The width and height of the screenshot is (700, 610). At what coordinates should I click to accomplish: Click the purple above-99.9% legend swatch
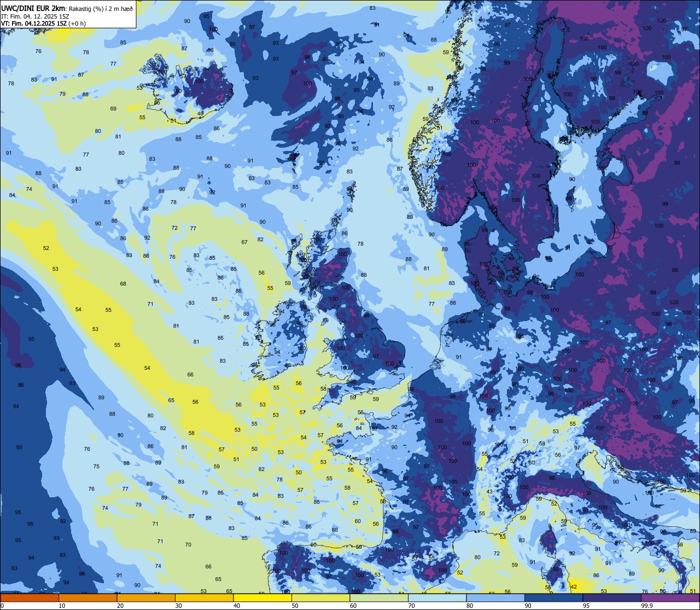click(x=670, y=597)
